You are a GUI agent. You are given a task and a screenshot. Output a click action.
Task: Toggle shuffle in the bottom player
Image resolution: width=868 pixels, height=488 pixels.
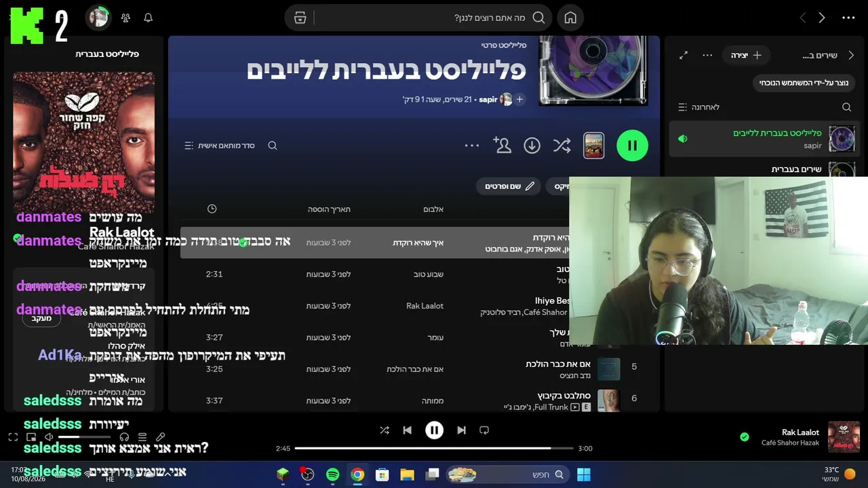[384, 430]
